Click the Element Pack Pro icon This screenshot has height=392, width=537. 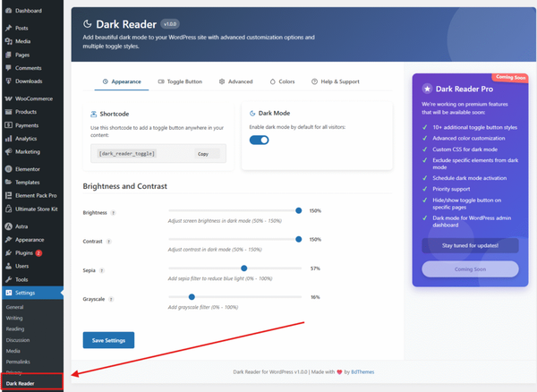coord(9,195)
